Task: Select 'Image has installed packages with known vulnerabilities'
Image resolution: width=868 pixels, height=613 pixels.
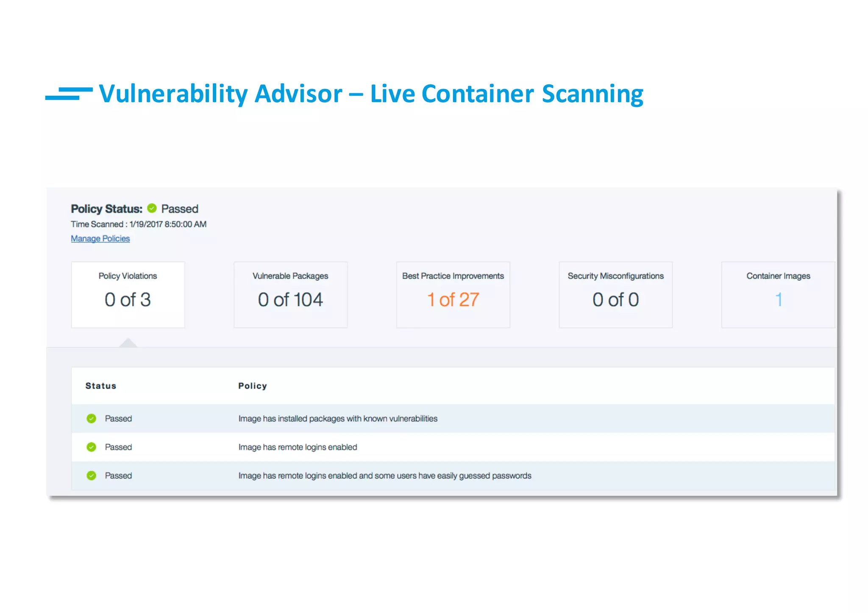Action: 338,419
